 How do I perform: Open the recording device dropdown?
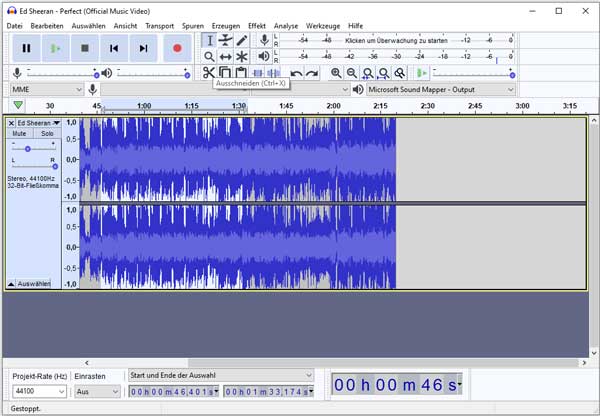click(x=174, y=90)
